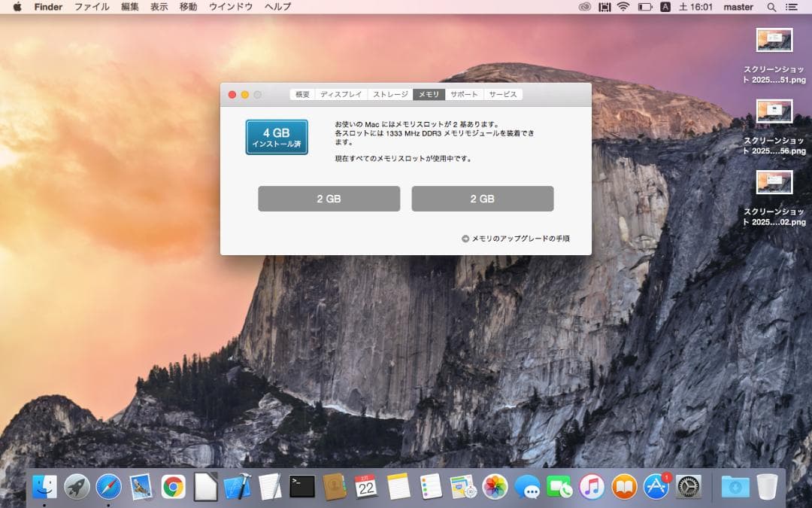Open the ヘルプ menu
812x508 pixels.
tap(275, 7)
